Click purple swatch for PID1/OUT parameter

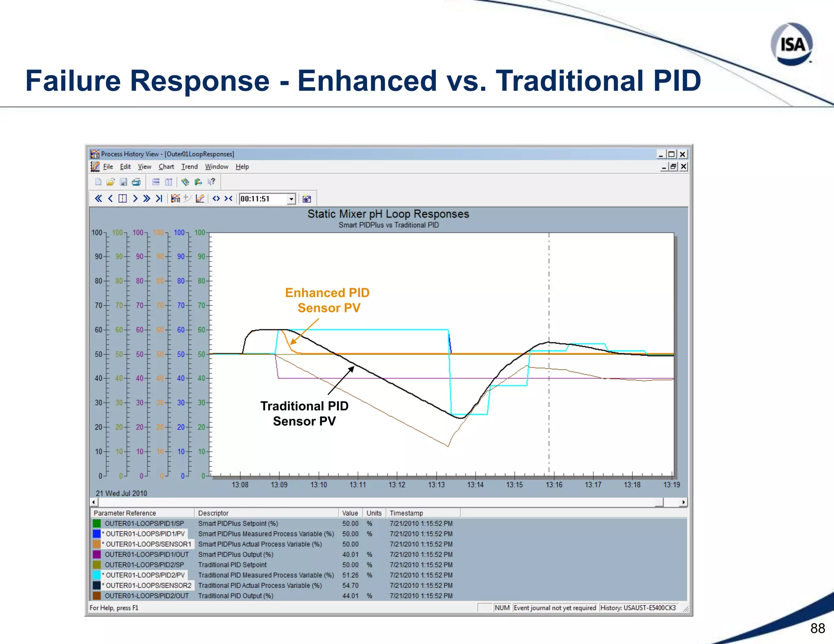coord(97,554)
